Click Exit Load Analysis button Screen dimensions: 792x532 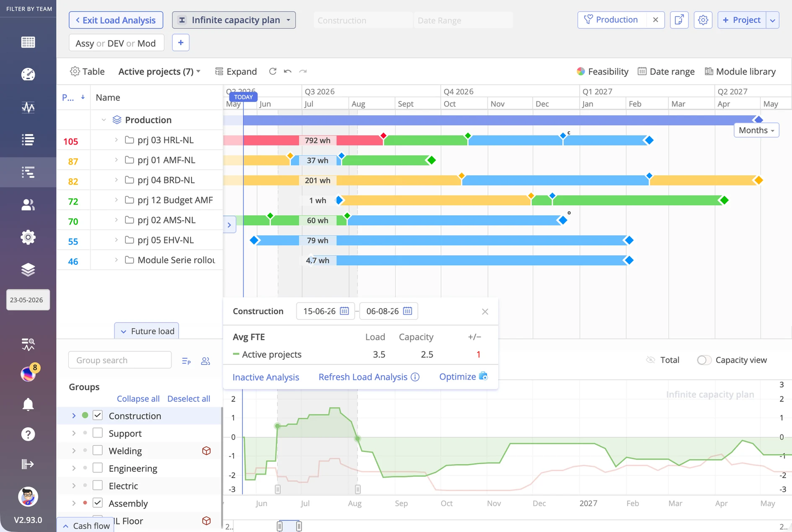pyautogui.click(x=116, y=20)
